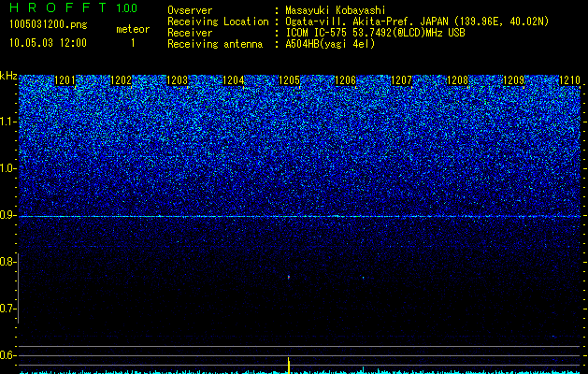588x374 pixels.
Task: Click the 1204 time marker
Action: point(234,80)
